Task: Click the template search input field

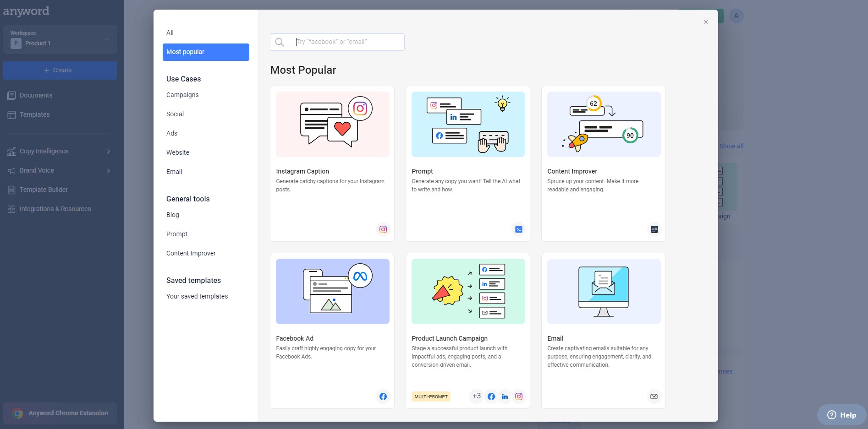Action: (x=337, y=42)
